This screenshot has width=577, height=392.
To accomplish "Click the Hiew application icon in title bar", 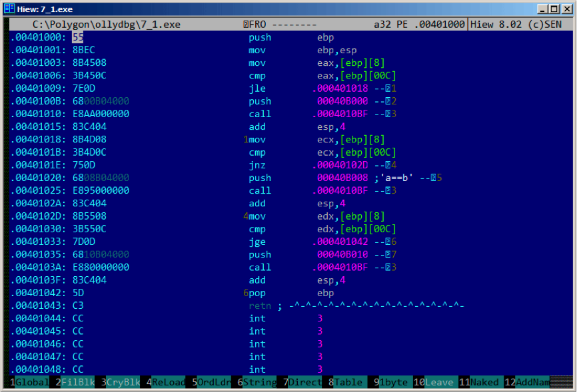I will coord(9,9).
